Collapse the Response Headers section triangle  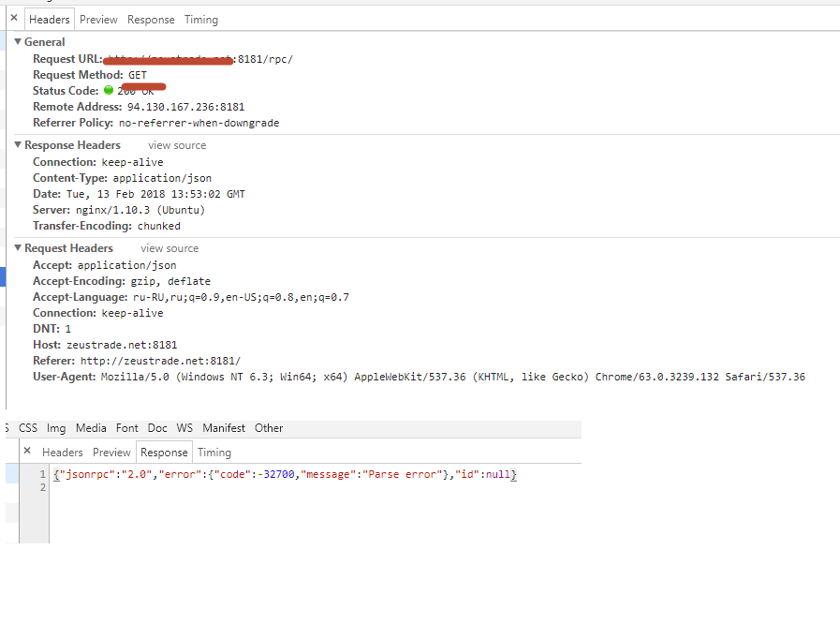18,144
